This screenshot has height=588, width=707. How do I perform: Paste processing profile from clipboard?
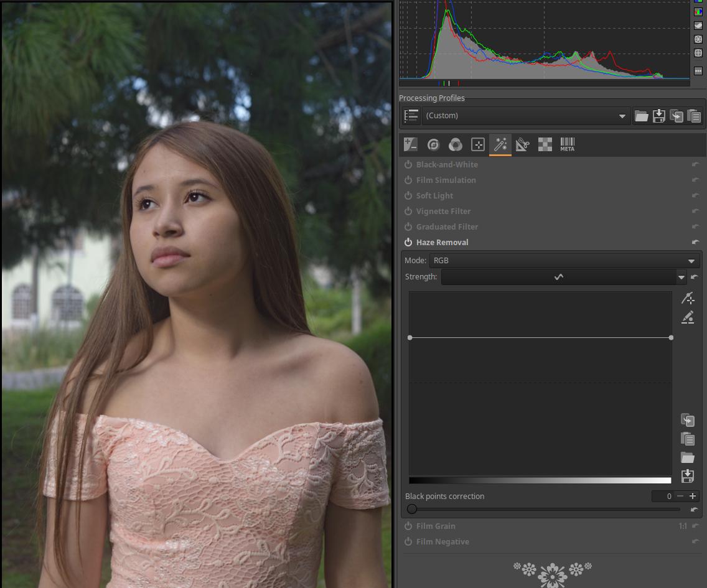tap(694, 116)
